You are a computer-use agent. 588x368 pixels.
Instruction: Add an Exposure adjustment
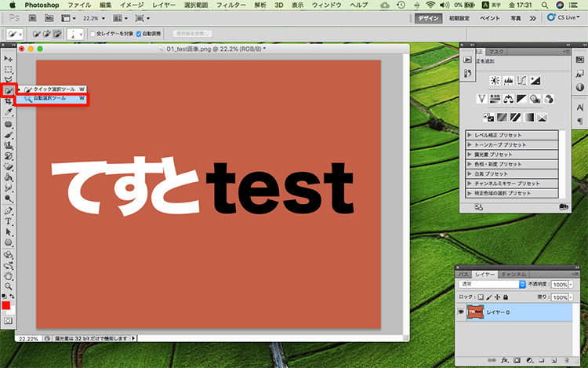(x=535, y=80)
